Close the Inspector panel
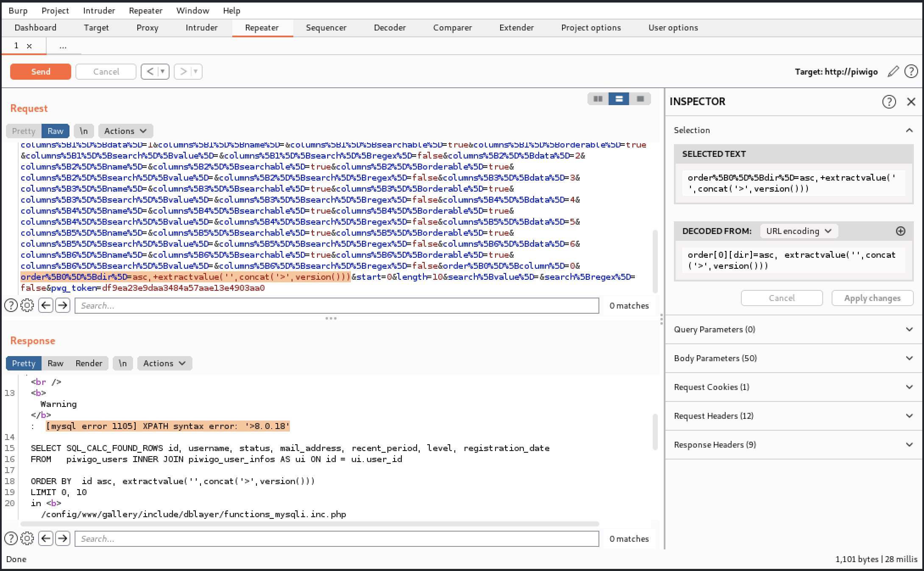 point(911,102)
